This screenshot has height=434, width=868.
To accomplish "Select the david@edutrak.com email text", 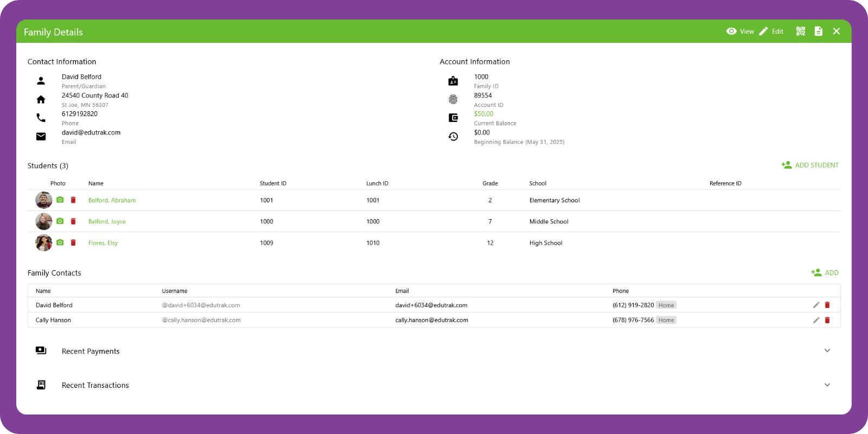I will [91, 132].
